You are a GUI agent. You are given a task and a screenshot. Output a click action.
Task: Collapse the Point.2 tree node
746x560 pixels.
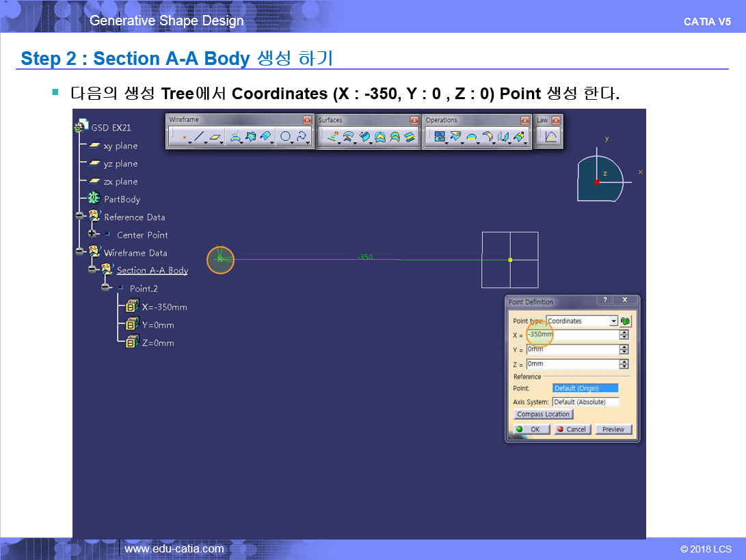[105, 288]
